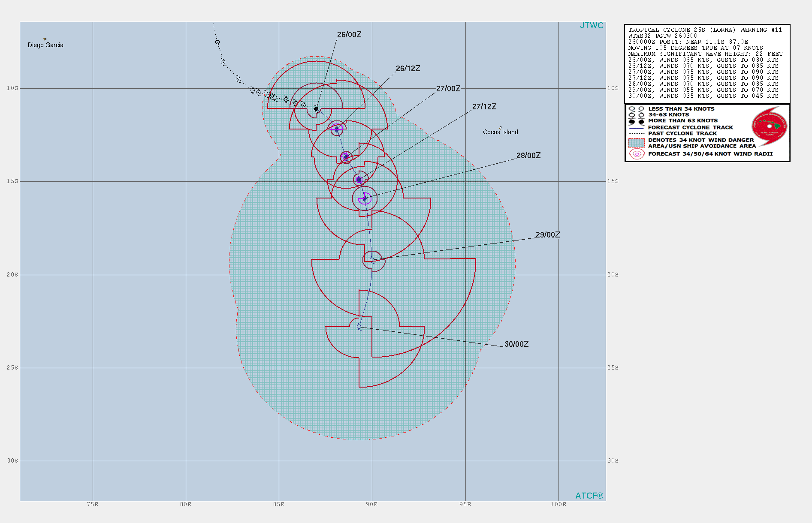The width and height of the screenshot is (812, 523).
Task: Click the 100E longitude axis label
Action: tap(558, 505)
